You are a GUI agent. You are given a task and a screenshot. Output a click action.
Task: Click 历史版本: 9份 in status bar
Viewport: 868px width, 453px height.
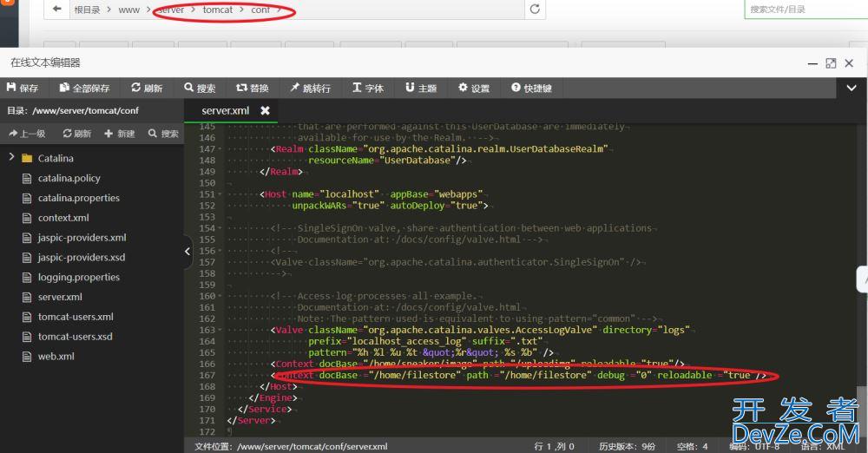coord(628,446)
